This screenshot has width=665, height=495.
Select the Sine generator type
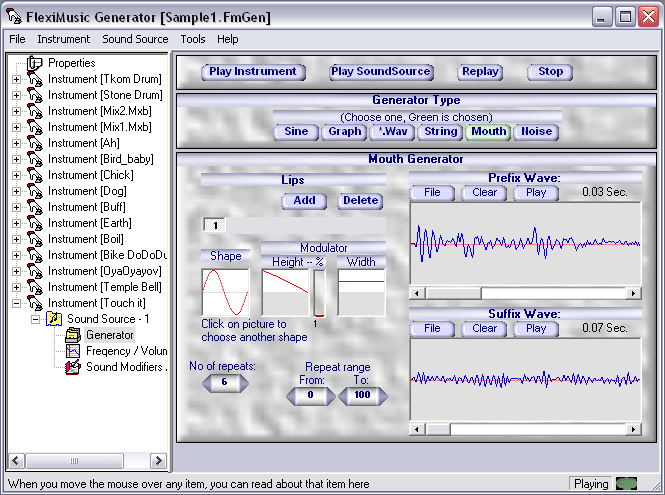pos(296,131)
